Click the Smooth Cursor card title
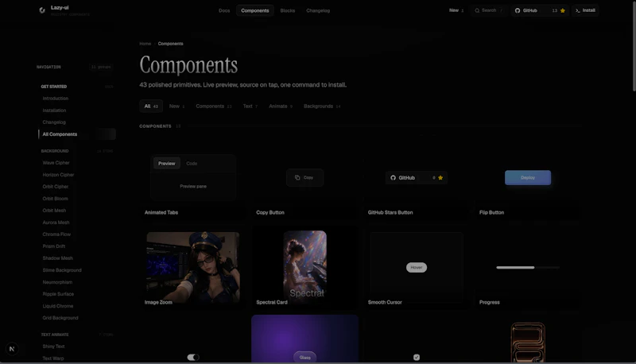Viewport: 636px width, 364px height. [x=385, y=302]
